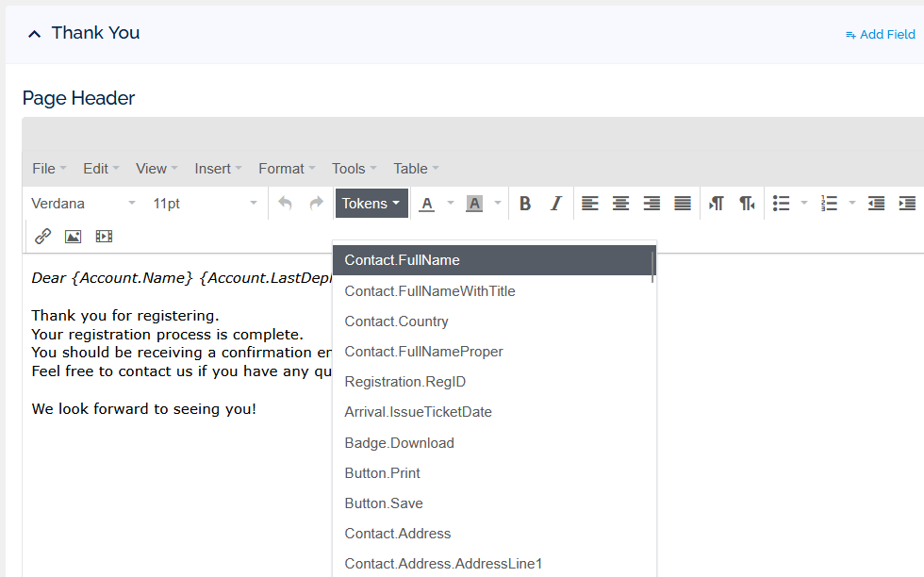924x577 pixels.
Task: Insert embedded media
Action: pyautogui.click(x=104, y=236)
